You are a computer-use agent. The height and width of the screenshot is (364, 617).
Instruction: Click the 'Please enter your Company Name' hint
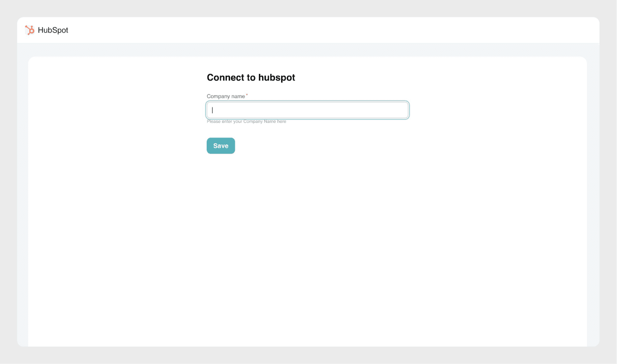coord(246,121)
